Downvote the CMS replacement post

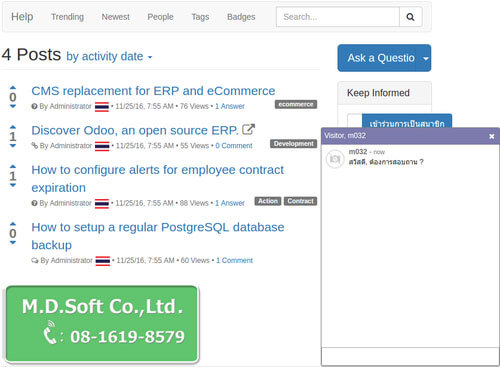(x=13, y=106)
